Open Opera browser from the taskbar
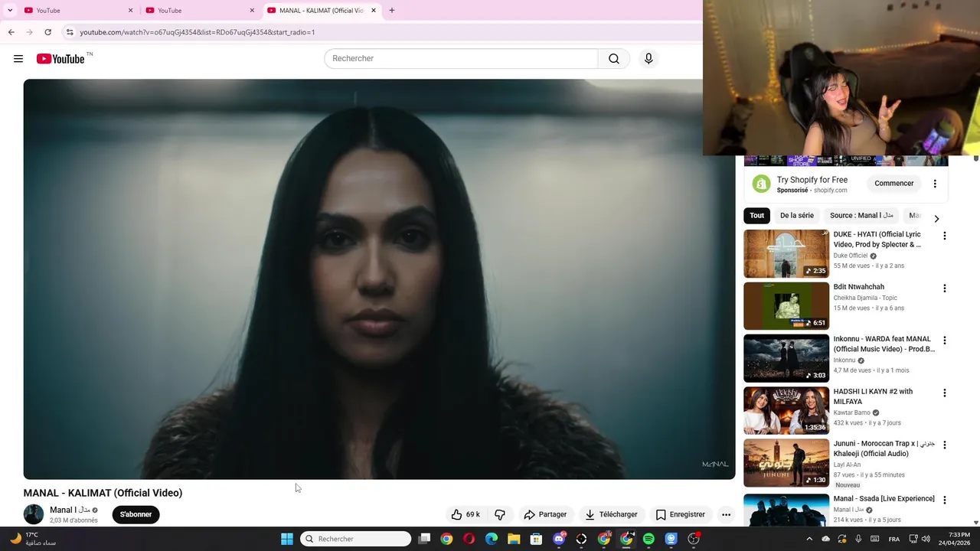 point(469,539)
